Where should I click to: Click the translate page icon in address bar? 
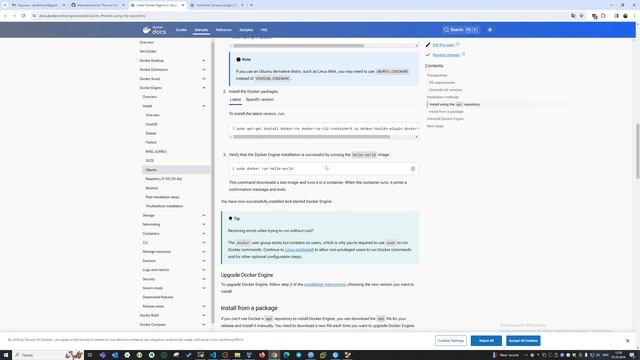tap(573, 16)
